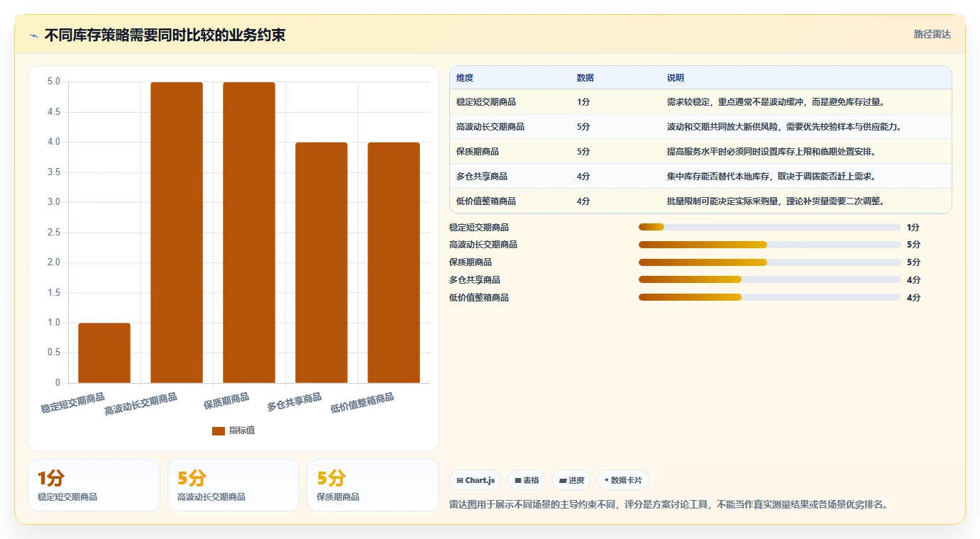Click the 路径雷达 label in header
This screenshot has height=539, width=980.
tap(932, 34)
